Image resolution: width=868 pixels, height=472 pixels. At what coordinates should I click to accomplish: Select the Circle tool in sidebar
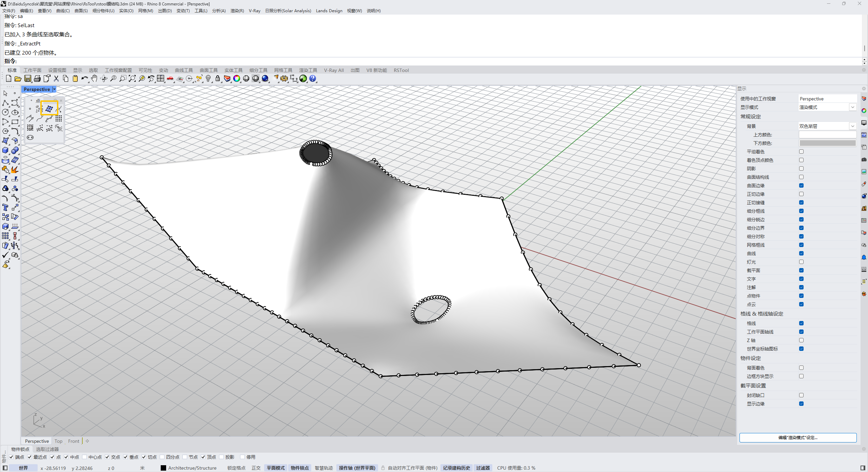[x=5, y=112]
